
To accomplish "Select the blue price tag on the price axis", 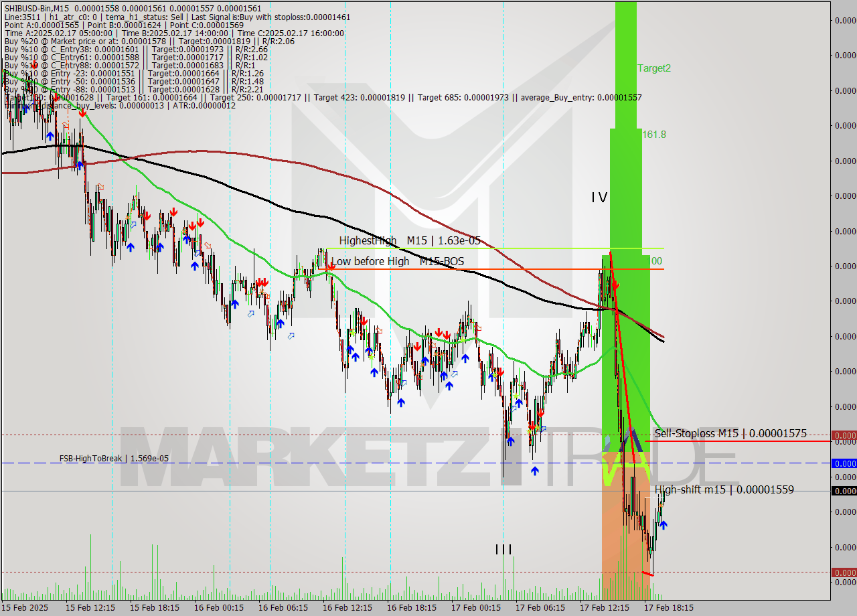I will (x=843, y=463).
